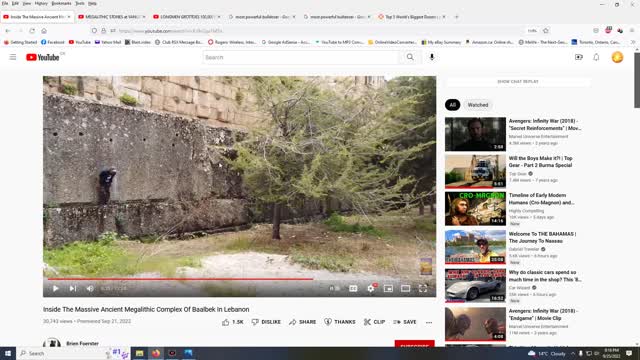Play the video
The height and width of the screenshot is (360, 640).
click(x=56, y=289)
